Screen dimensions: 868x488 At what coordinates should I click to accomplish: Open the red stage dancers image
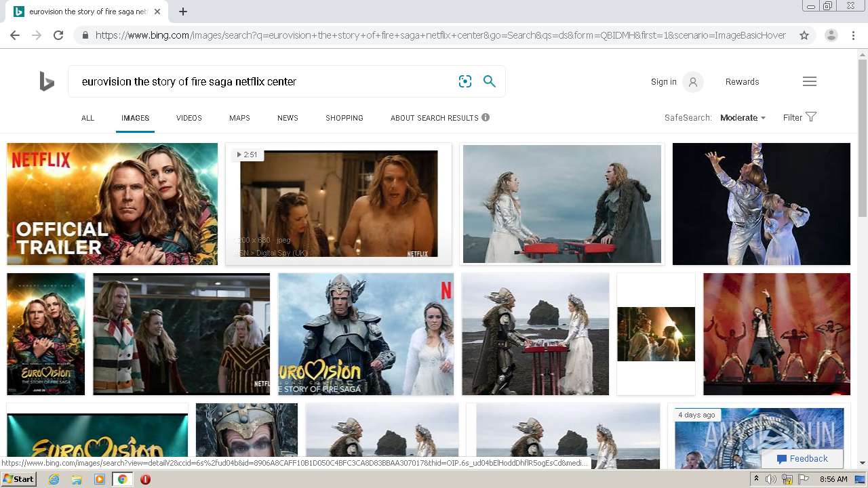click(776, 334)
